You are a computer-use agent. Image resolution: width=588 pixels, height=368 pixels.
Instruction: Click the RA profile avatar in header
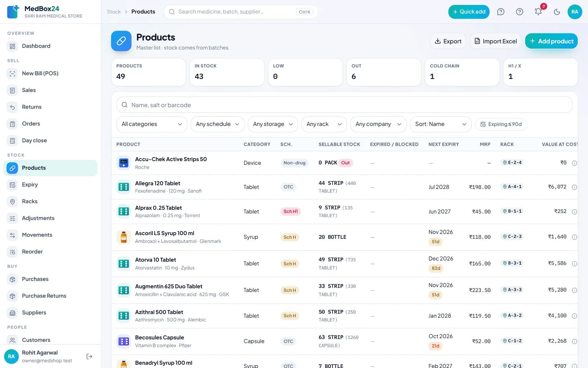tap(575, 12)
